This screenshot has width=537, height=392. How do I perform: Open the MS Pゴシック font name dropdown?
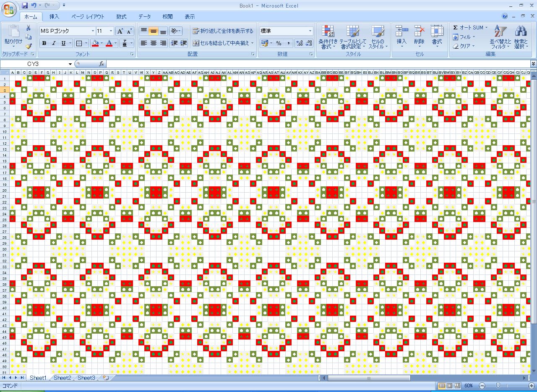point(93,31)
